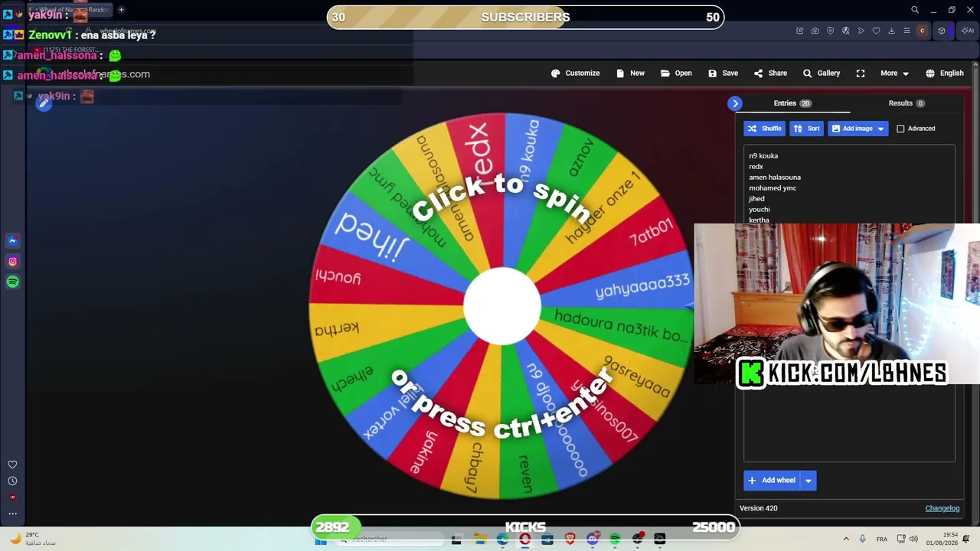Collapse the entries side panel arrow
The height and width of the screenshot is (551, 980).
(x=735, y=103)
